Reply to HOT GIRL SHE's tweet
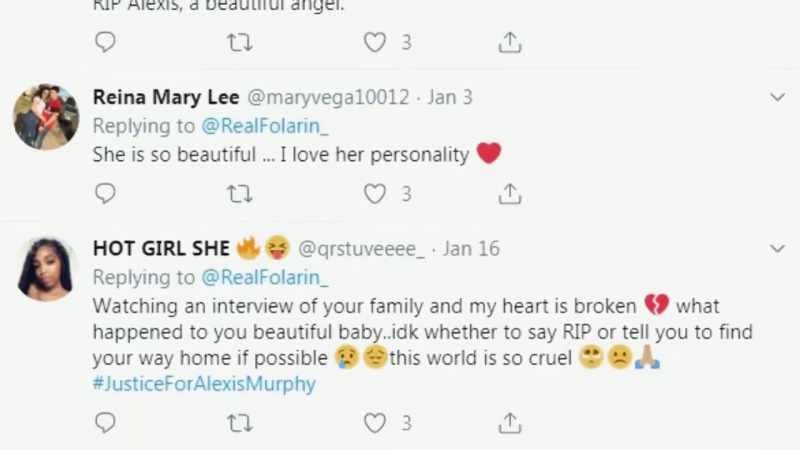800x450 pixels. 106,422
